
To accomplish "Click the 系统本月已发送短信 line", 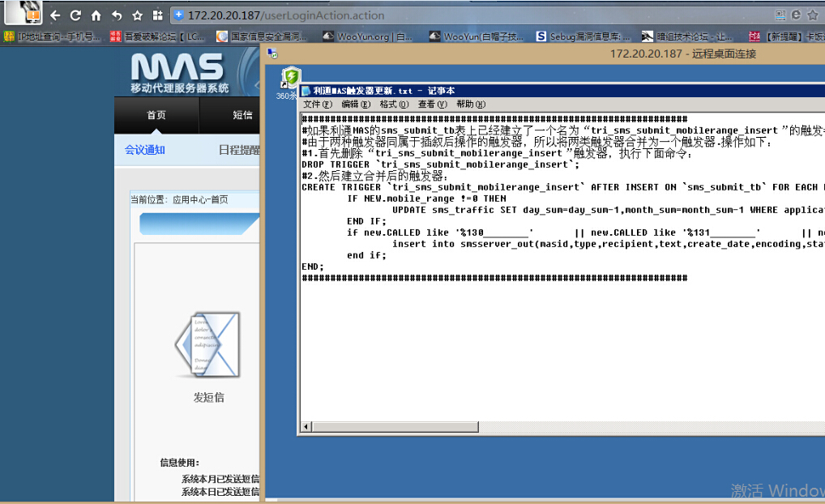I will pos(220,479).
